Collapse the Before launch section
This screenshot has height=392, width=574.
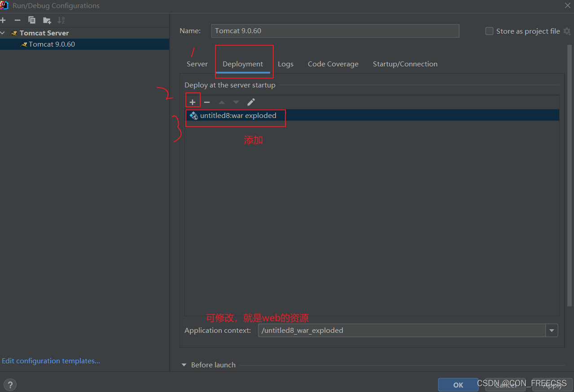pyautogui.click(x=184, y=365)
